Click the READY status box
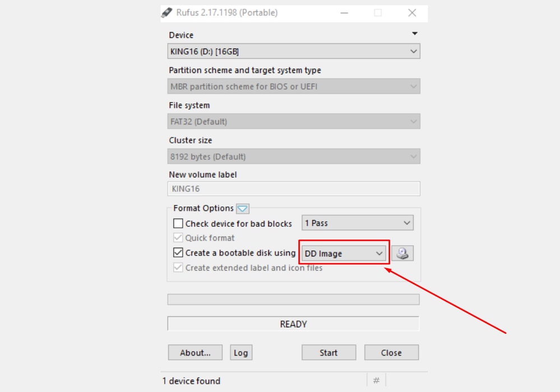The height and width of the screenshot is (392, 560). pyautogui.click(x=294, y=324)
